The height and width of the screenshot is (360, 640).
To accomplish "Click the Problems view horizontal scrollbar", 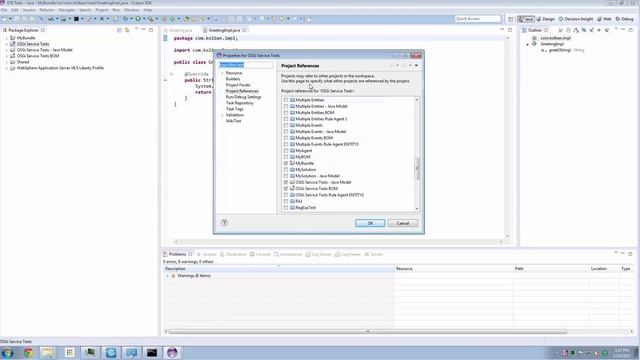I will [368, 331].
